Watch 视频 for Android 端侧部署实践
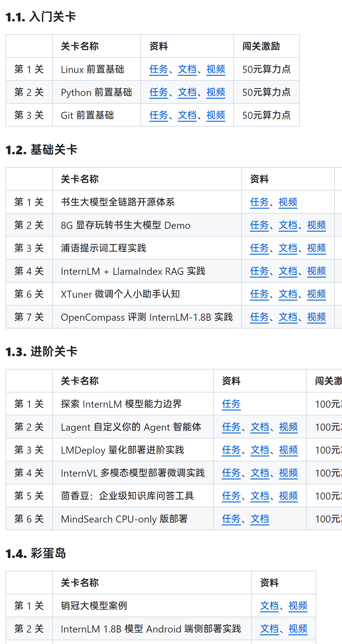 pyautogui.click(x=298, y=629)
